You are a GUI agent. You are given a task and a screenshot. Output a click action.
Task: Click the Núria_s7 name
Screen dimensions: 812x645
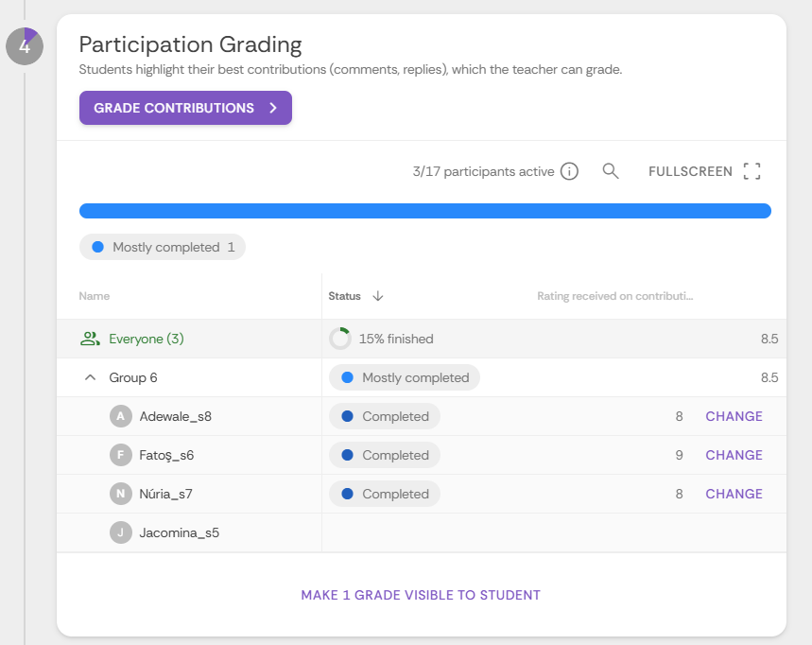click(x=165, y=495)
